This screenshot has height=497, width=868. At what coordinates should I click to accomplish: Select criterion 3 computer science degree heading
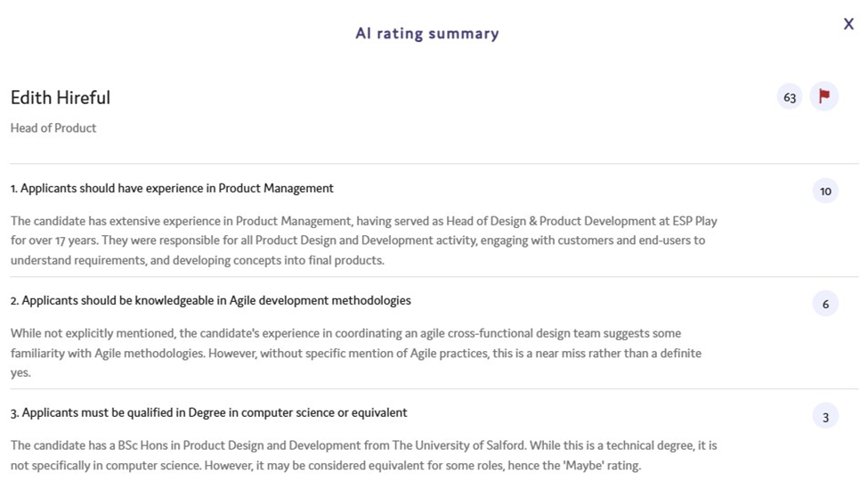point(208,412)
